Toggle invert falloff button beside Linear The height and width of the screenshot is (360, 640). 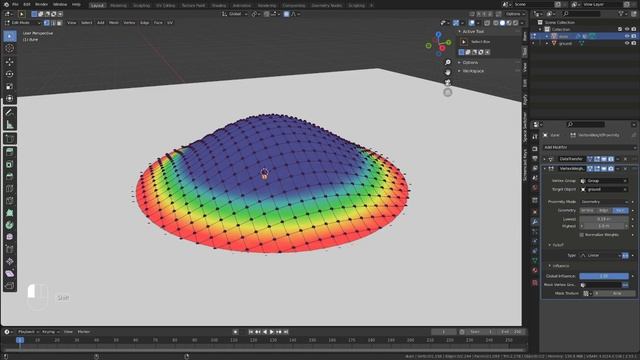[625, 256]
